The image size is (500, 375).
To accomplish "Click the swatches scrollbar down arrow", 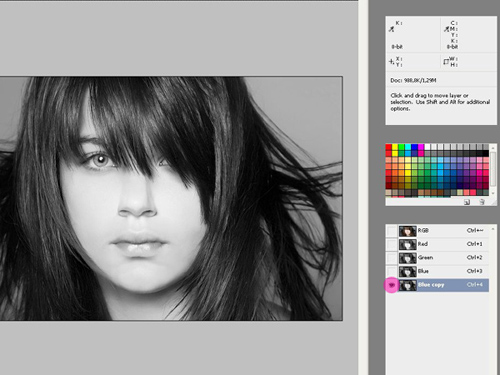I will point(493,193).
